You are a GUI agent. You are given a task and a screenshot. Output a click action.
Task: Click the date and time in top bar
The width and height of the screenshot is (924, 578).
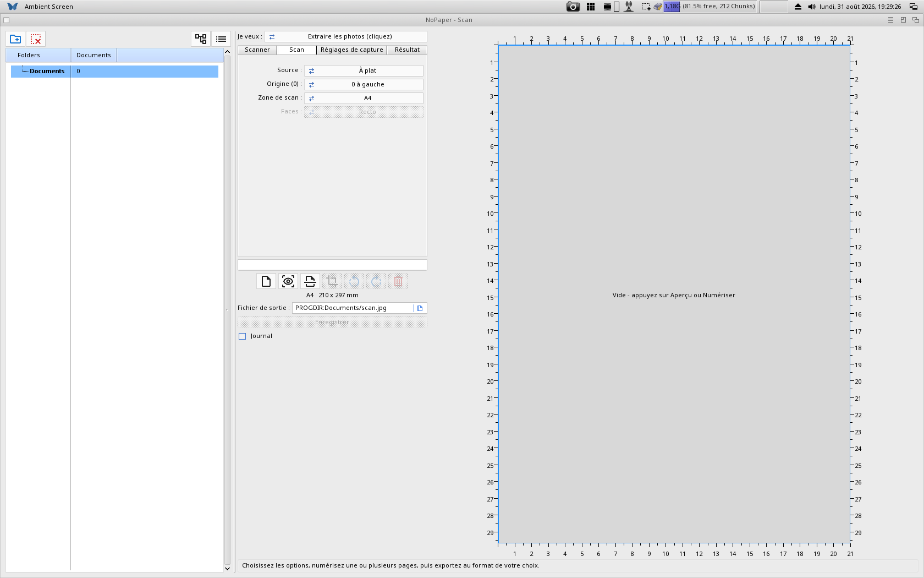(x=860, y=7)
